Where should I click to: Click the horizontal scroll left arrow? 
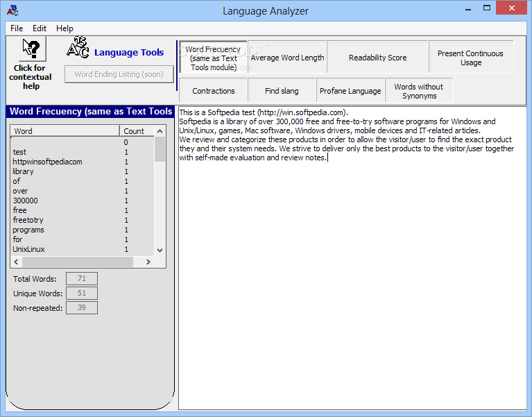(x=16, y=262)
